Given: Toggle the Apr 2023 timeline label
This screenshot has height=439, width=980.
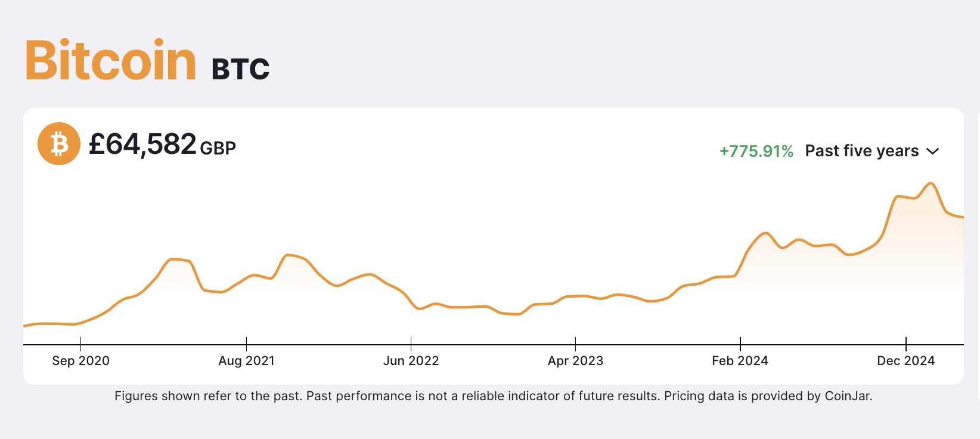Looking at the screenshot, I should pyautogui.click(x=576, y=360).
